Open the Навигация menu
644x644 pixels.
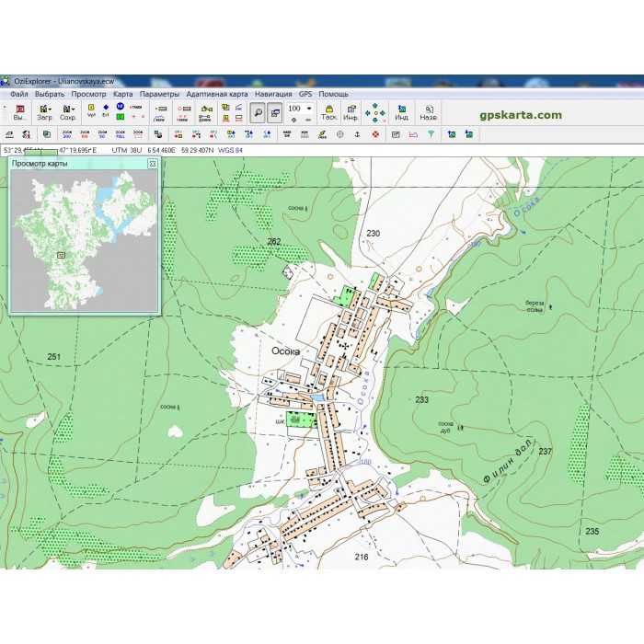click(x=273, y=94)
